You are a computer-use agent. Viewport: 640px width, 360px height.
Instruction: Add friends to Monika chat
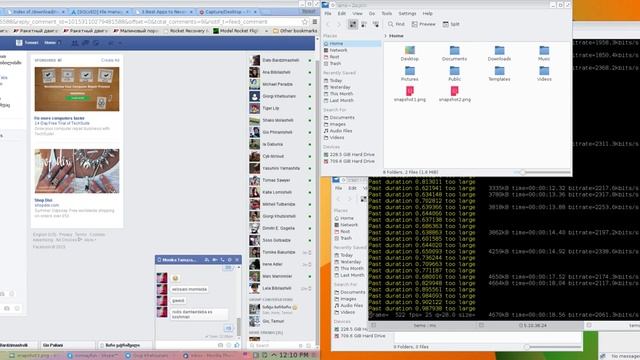[207, 260]
